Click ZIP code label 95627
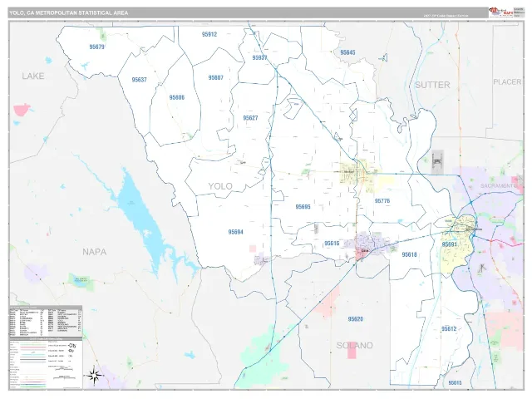Screen dimensions: 532x399 250,118
